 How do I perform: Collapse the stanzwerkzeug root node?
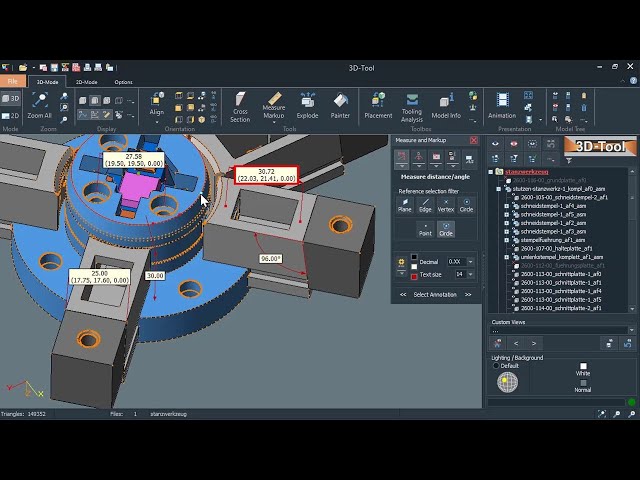click(491, 172)
